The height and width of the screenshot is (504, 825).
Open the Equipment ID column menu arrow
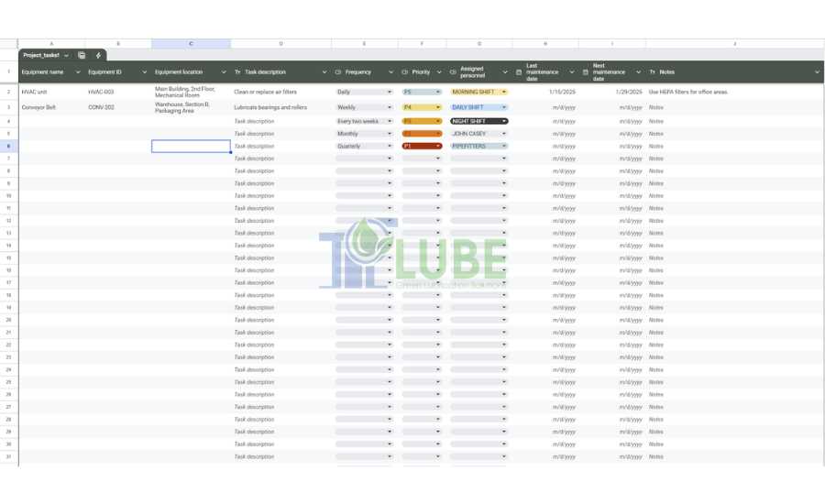click(x=145, y=72)
